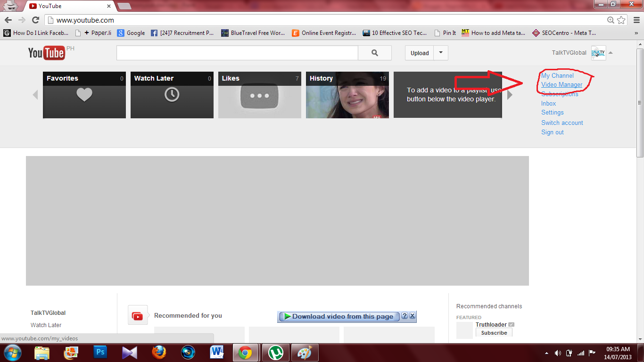Screen dimensions: 644x362
Task: Click Switch account link
Action: click(562, 123)
